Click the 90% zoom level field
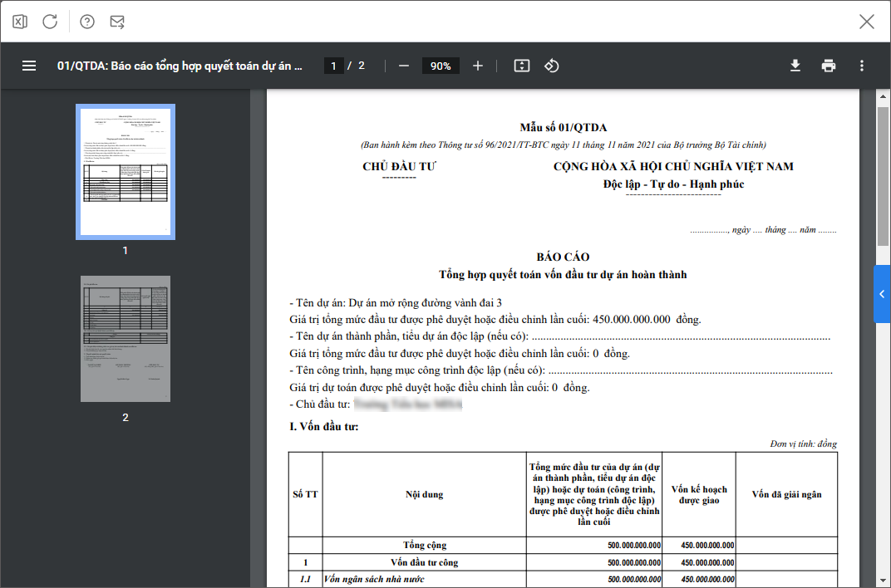Screen dimensions: 891x588 point(441,66)
